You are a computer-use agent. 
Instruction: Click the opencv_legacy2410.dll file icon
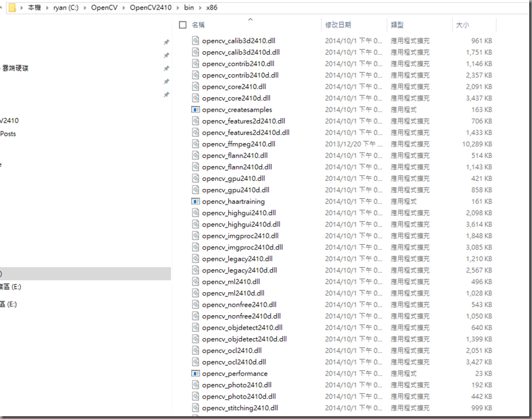point(195,258)
